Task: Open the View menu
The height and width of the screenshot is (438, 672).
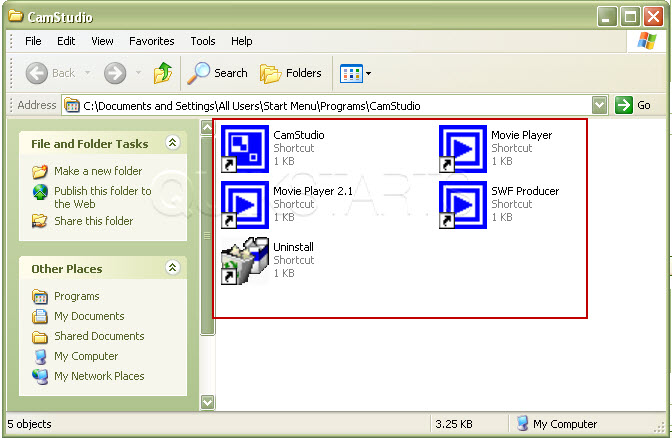Action: pos(102,41)
